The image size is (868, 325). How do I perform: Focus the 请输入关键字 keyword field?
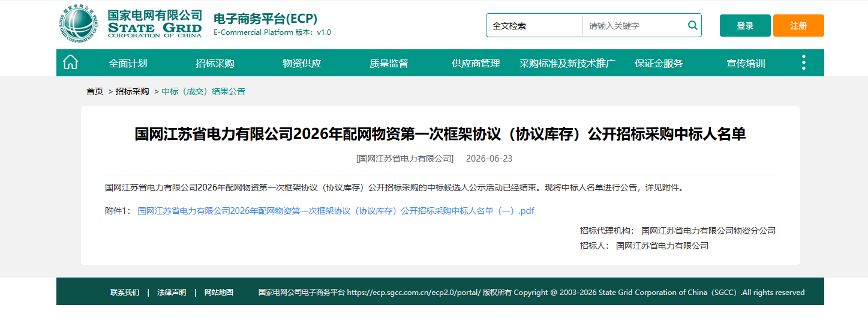tap(635, 26)
